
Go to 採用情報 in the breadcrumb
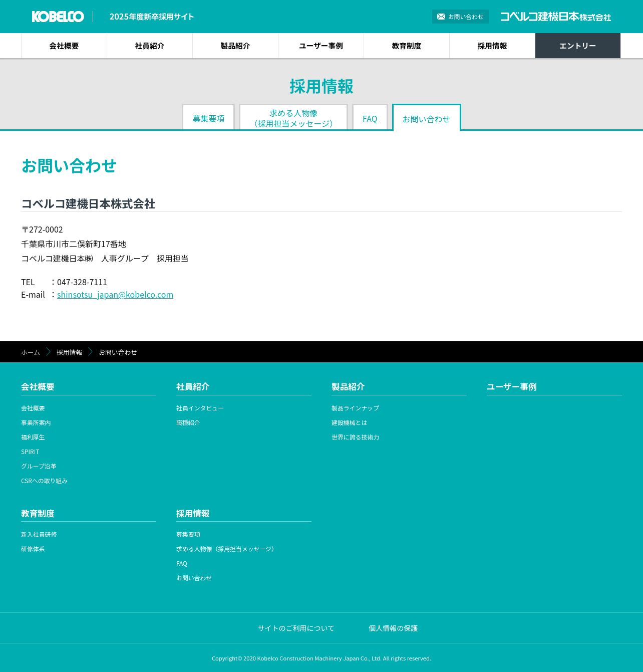tap(70, 352)
